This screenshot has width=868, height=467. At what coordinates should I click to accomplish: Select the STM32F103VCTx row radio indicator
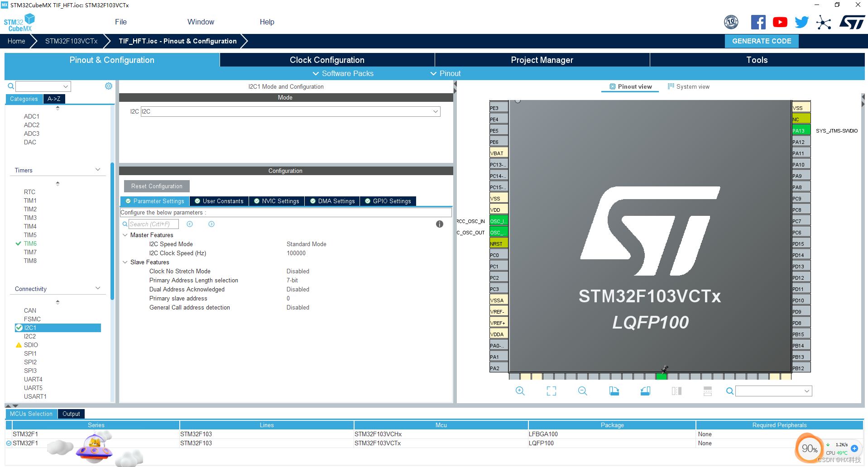tap(9, 443)
